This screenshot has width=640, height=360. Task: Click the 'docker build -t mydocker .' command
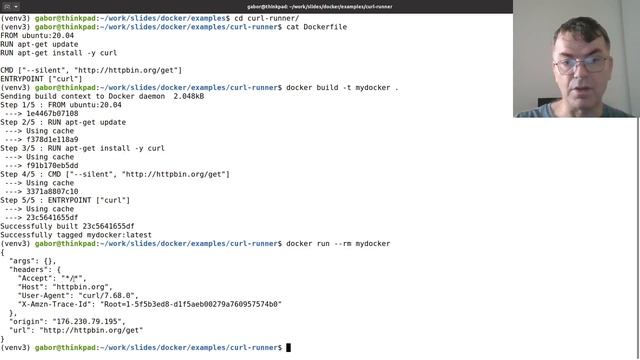[342, 88]
